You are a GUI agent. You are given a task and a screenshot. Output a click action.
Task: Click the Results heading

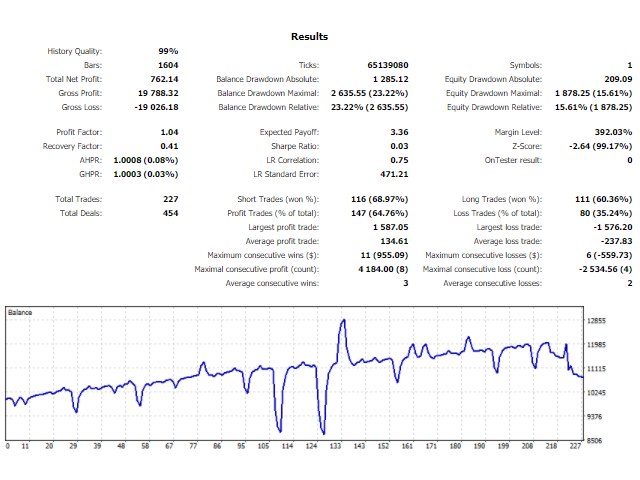pos(309,37)
